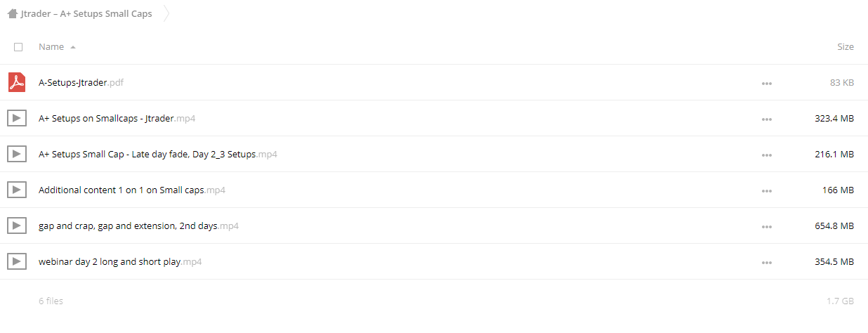Click play icon for Late day fade video
868x333 pixels.
point(17,154)
